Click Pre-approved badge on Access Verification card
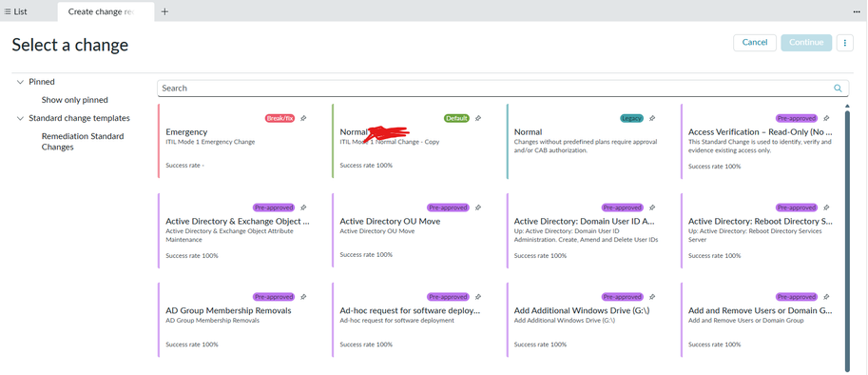Image resolution: width=868 pixels, height=375 pixels. [797, 118]
